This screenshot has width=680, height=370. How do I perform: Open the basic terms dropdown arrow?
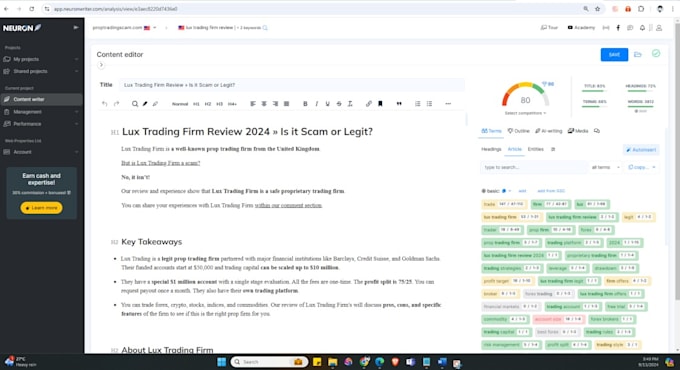510,191
